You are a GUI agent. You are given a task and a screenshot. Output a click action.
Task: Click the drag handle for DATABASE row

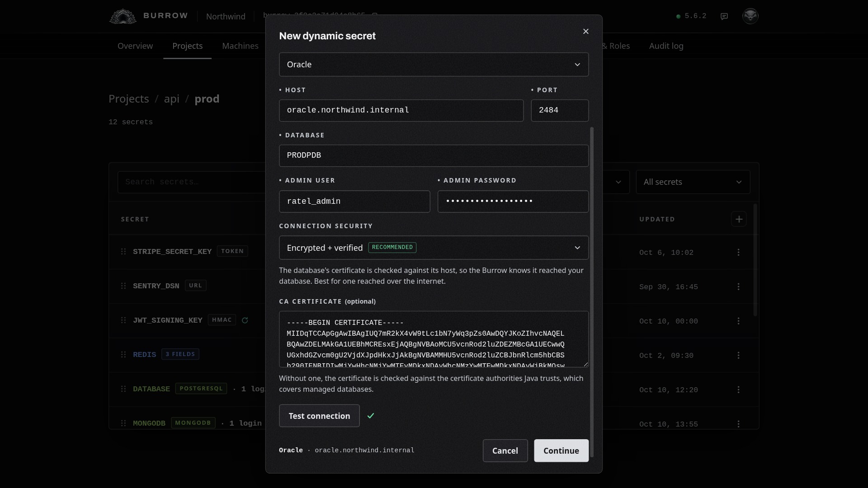coord(123,389)
